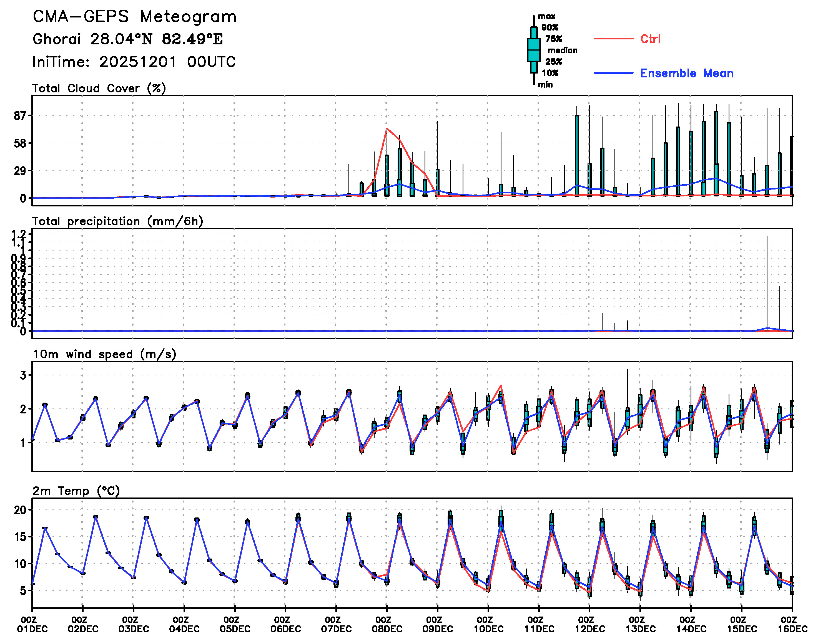Screen dimensions: 818x644
Task: Click the 2m Temp panel title
Action: pos(76,491)
